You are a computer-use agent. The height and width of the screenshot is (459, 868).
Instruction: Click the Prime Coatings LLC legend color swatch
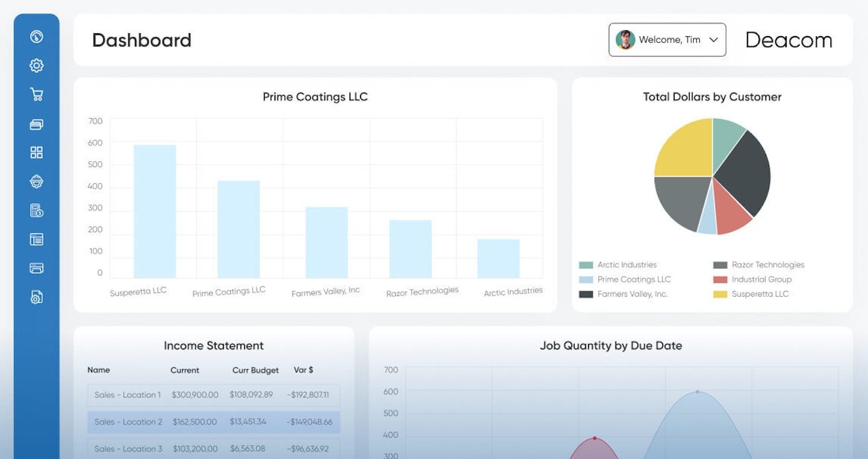586,280
